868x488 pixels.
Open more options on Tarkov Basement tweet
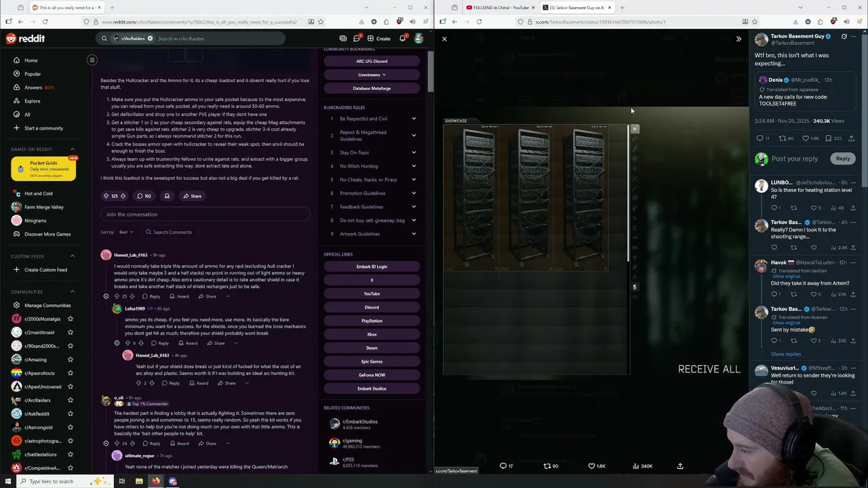[853, 37]
